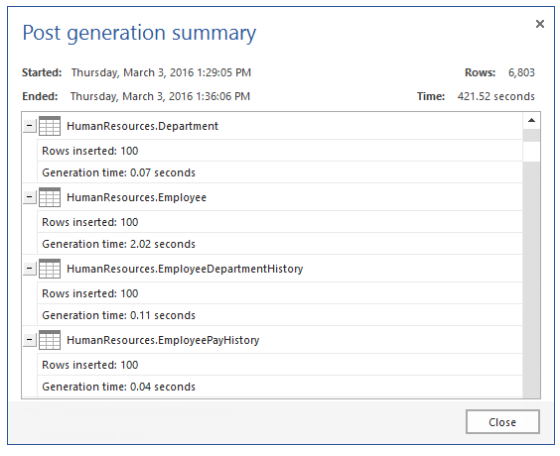Select the Generation time 0.04 seconds row

point(280,386)
